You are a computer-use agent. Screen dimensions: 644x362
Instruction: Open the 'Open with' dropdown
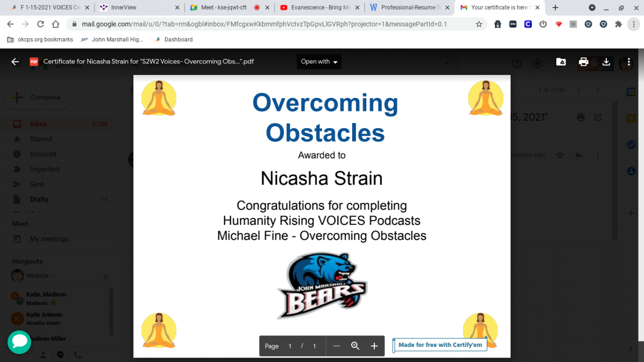click(x=319, y=62)
